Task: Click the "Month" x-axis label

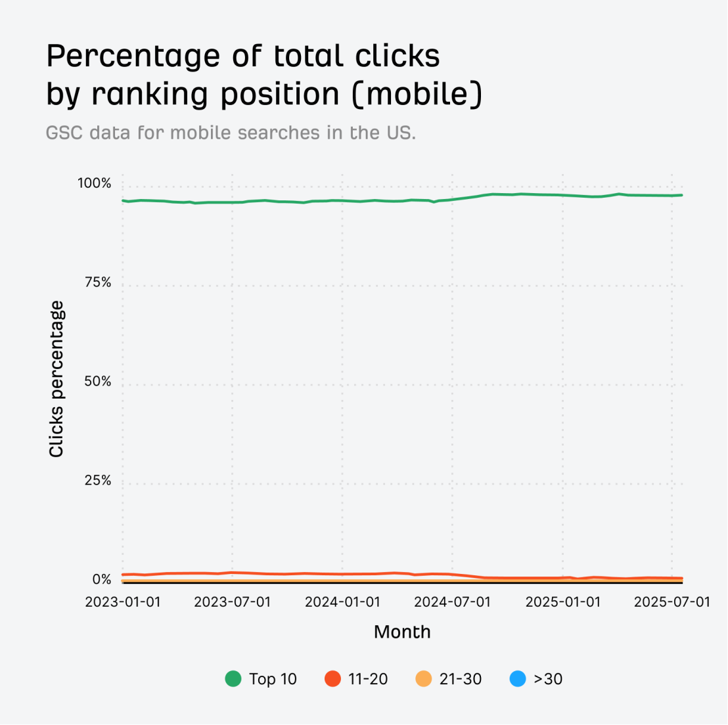Action: tap(402, 632)
